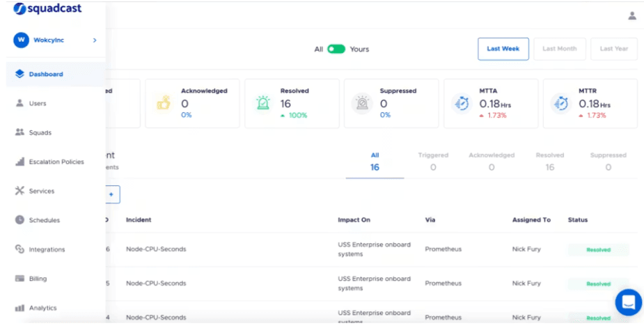Expand the WokcyInc organization chevron
644x328 pixels.
[x=95, y=40]
